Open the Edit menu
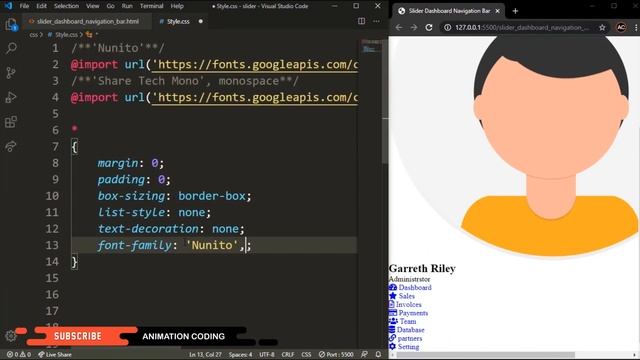 [41, 6]
